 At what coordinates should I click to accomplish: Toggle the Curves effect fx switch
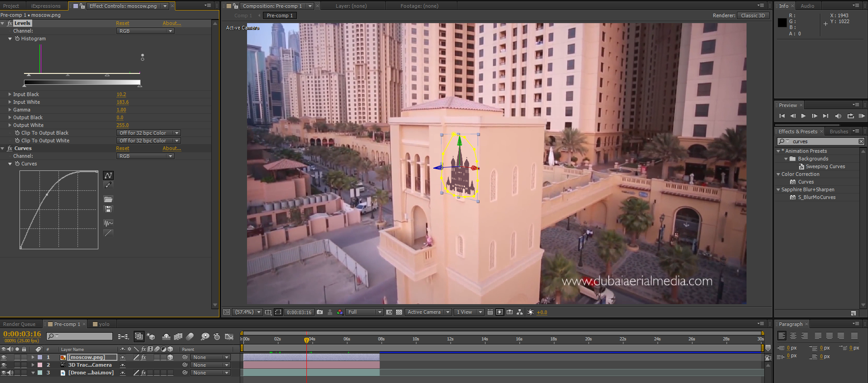10,148
